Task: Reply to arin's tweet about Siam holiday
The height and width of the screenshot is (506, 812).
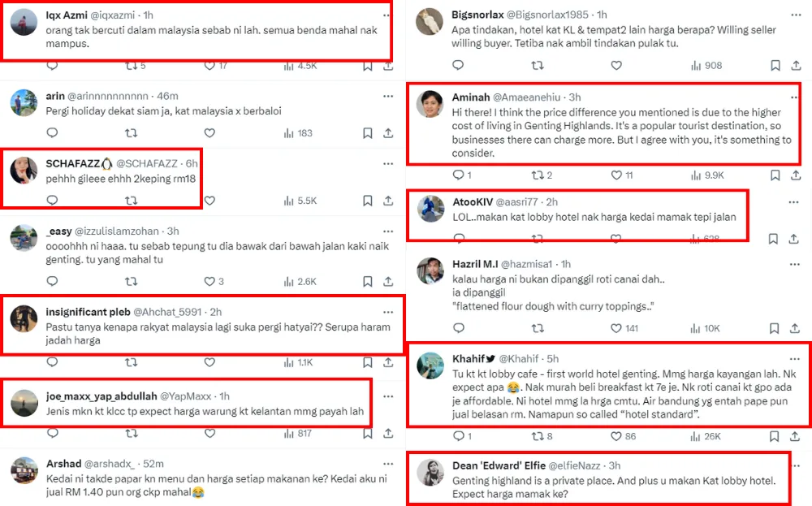Action: click(52, 133)
